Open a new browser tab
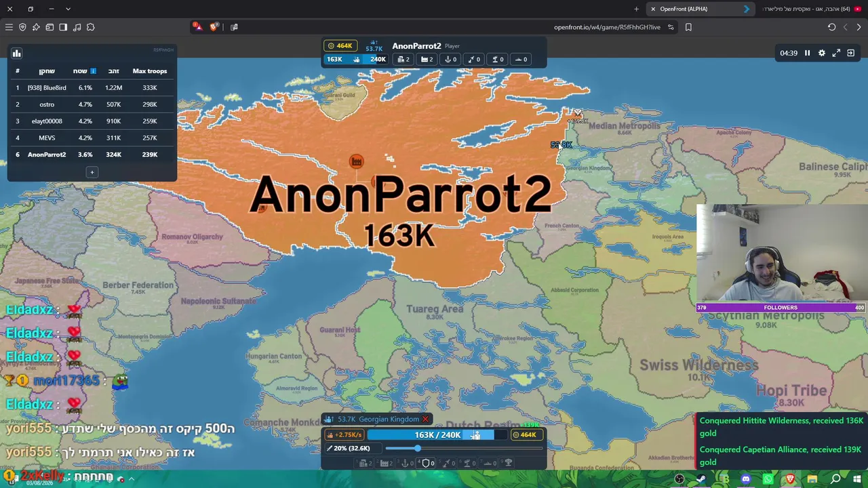868x488 pixels. [x=636, y=9]
